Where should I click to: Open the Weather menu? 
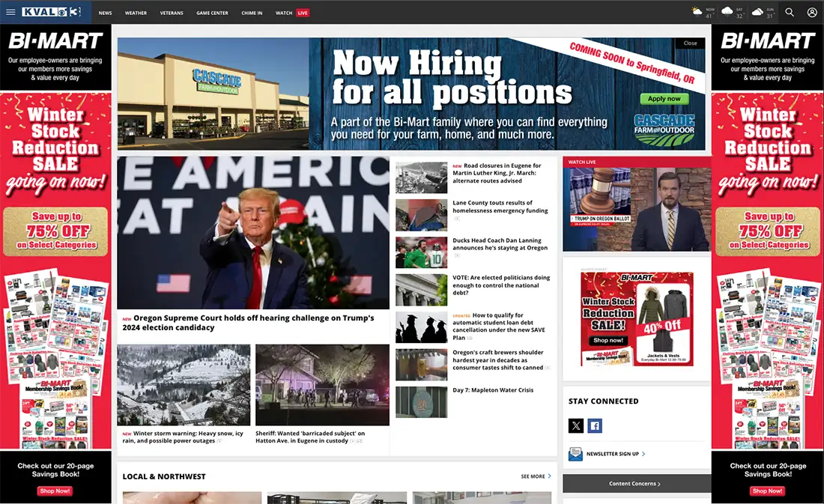click(136, 13)
